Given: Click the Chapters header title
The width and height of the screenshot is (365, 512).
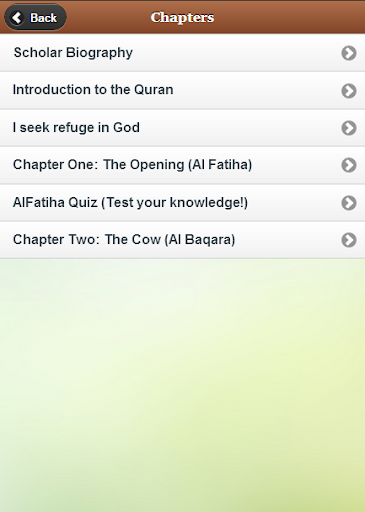Looking at the screenshot, I should click(x=182, y=17).
